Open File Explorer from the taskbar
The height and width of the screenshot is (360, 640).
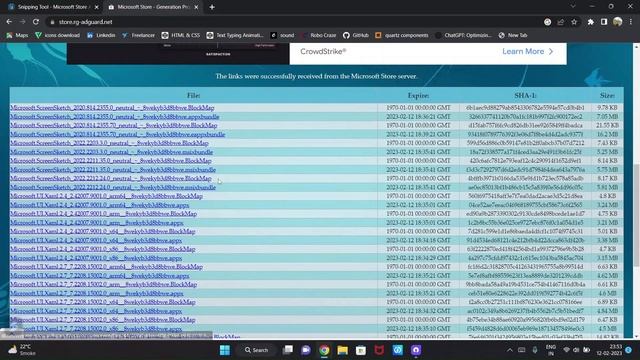[342, 350]
